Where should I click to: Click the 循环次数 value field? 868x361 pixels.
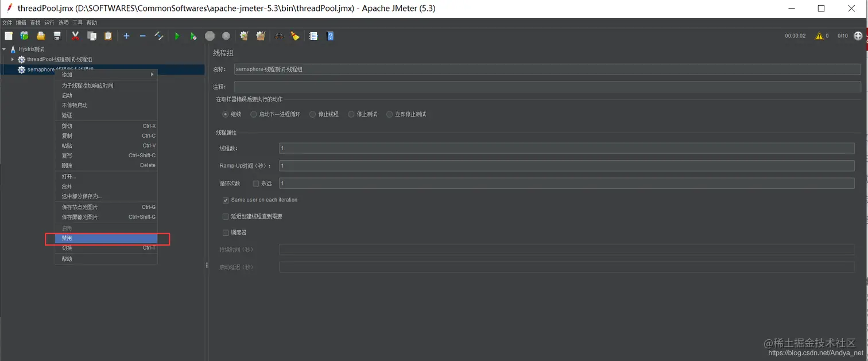[x=567, y=184]
